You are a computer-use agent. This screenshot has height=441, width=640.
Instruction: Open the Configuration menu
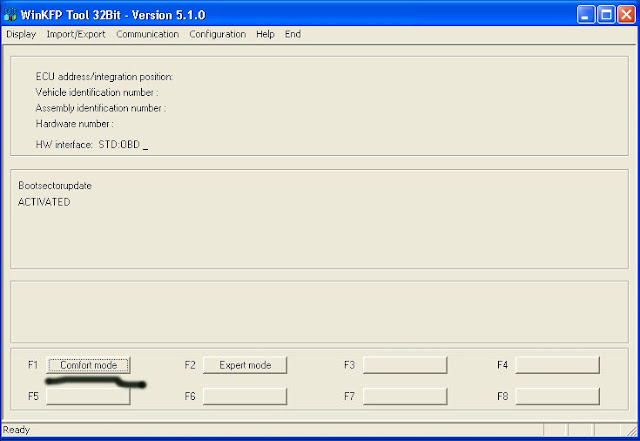pyautogui.click(x=218, y=34)
